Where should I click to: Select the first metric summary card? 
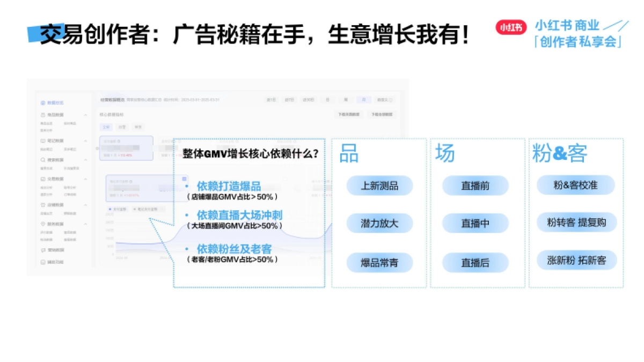point(126,147)
